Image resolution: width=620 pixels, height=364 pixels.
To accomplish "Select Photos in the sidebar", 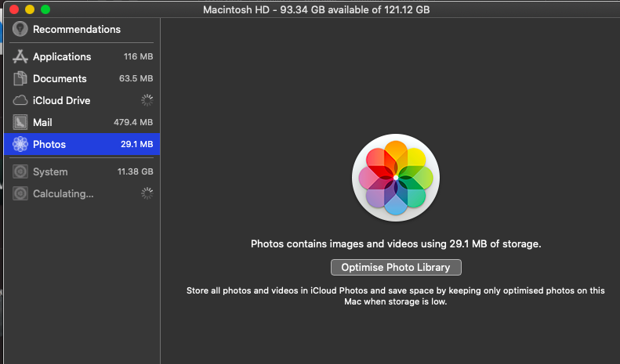I will [82, 144].
